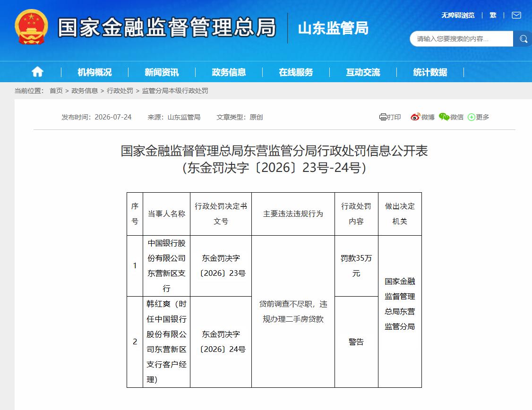Open the mail envelope icon

point(516,15)
